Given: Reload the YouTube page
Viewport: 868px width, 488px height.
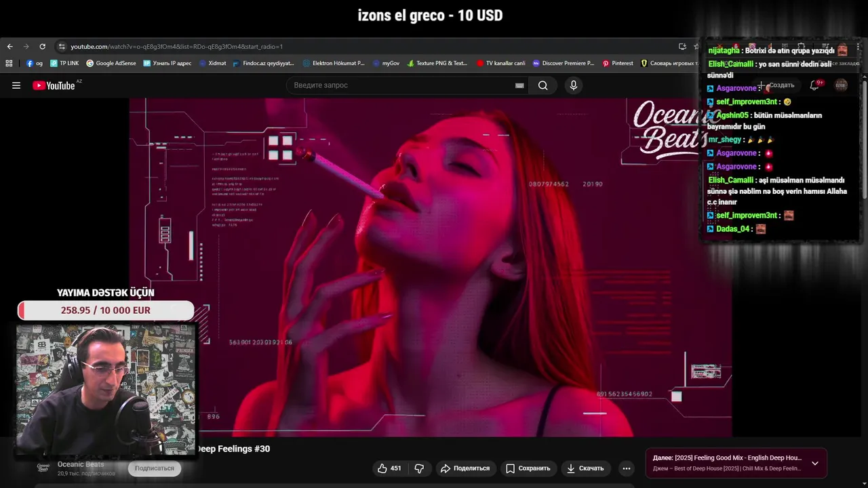Looking at the screenshot, I should pyautogui.click(x=42, y=46).
